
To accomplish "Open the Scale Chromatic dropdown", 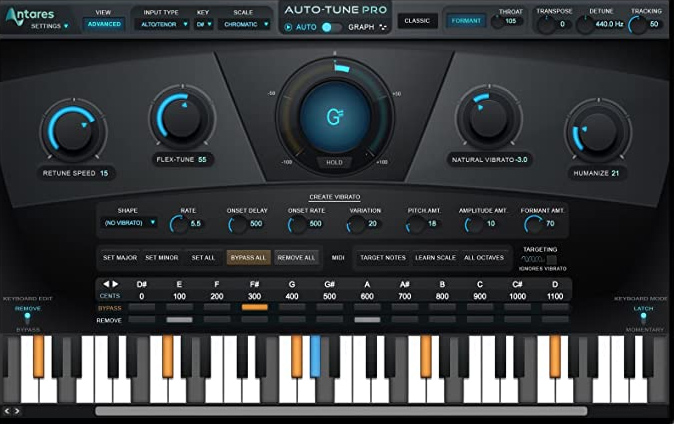I will [244, 25].
